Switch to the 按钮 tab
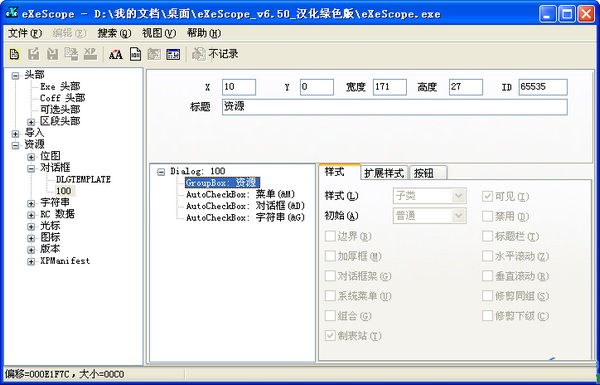 point(427,173)
